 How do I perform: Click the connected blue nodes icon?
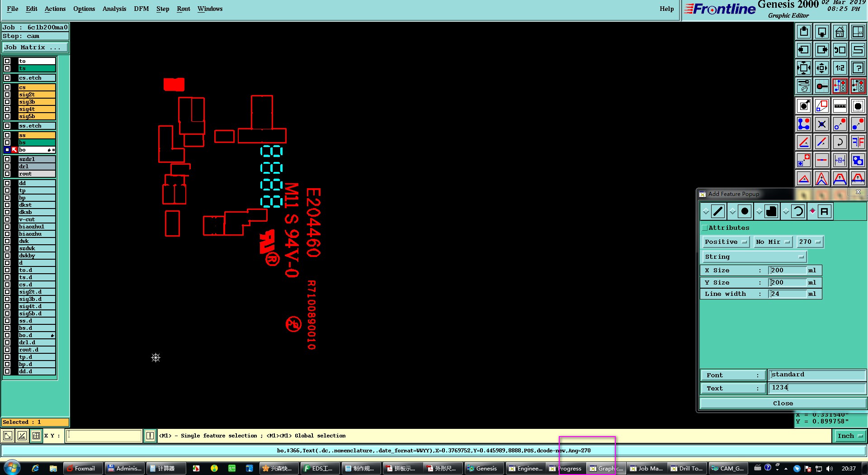[804, 124]
